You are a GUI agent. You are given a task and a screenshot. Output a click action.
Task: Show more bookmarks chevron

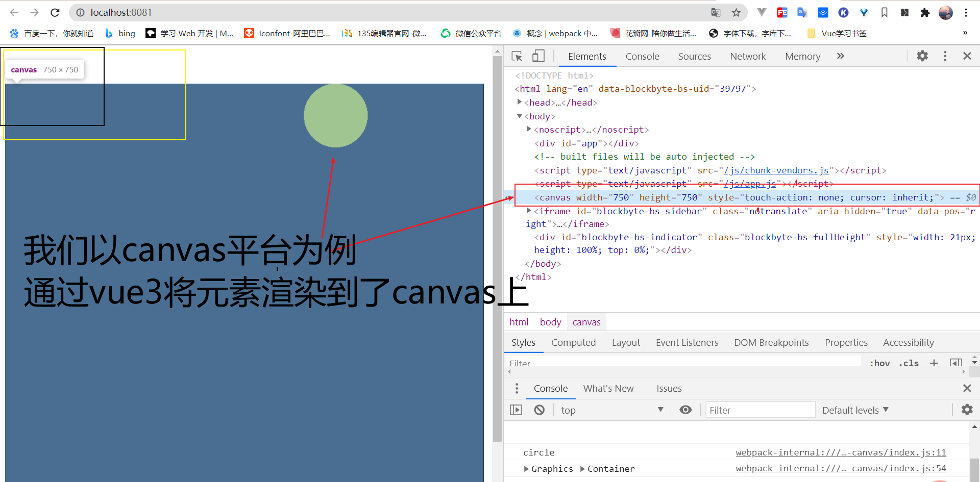click(x=965, y=33)
